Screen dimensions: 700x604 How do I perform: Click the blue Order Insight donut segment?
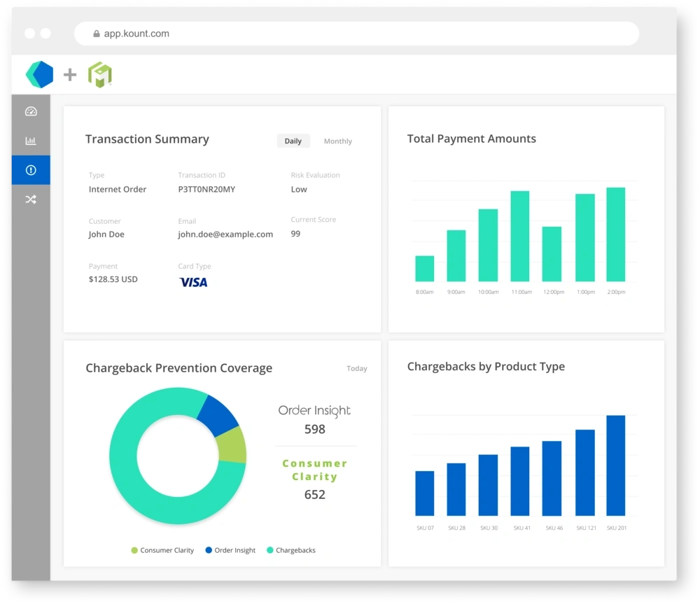(x=218, y=414)
